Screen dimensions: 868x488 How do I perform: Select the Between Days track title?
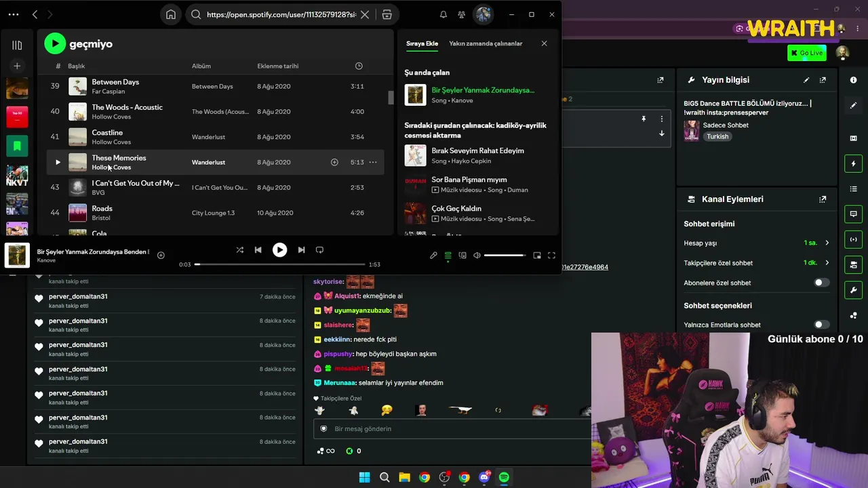[x=115, y=82]
